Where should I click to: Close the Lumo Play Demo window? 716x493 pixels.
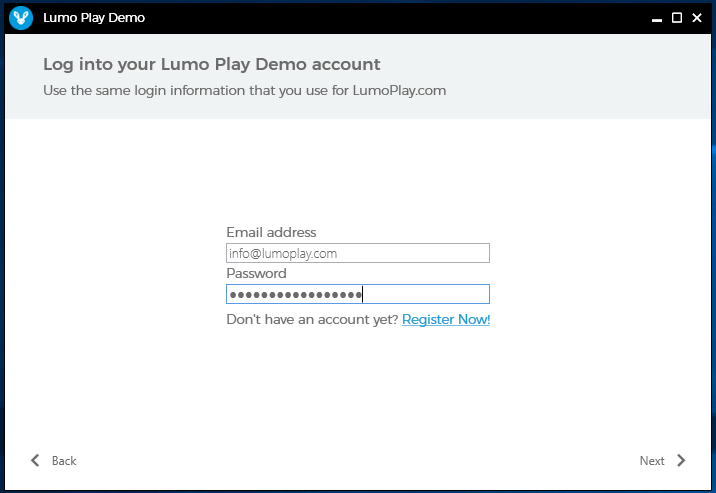[697, 18]
